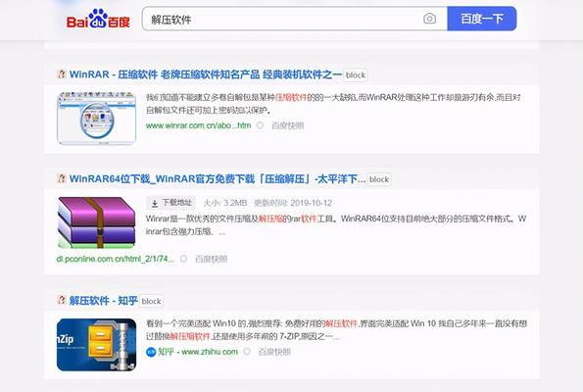Open 百度快照 for winrar.com.cn result
The height and width of the screenshot is (392, 583).
pos(287,125)
